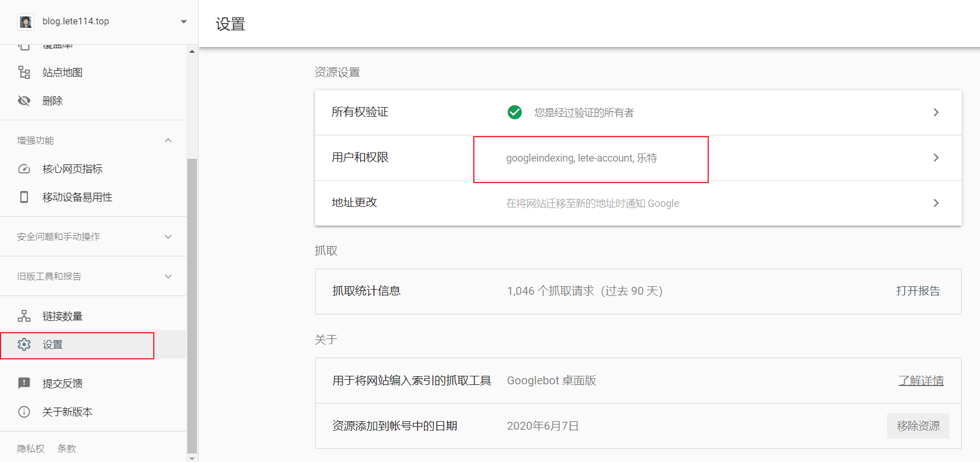Image resolution: width=980 pixels, height=462 pixels.
Task: Click the 移除资源 button
Action: coord(918,426)
